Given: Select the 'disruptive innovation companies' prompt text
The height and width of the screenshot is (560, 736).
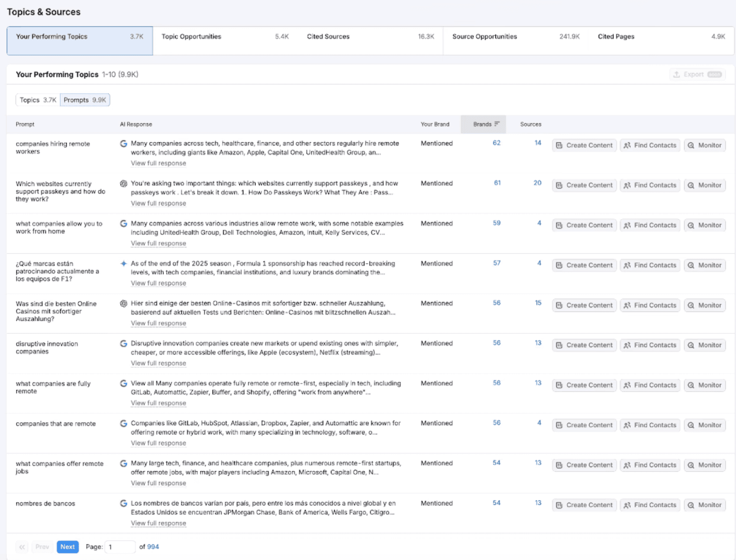Looking at the screenshot, I should (47, 348).
